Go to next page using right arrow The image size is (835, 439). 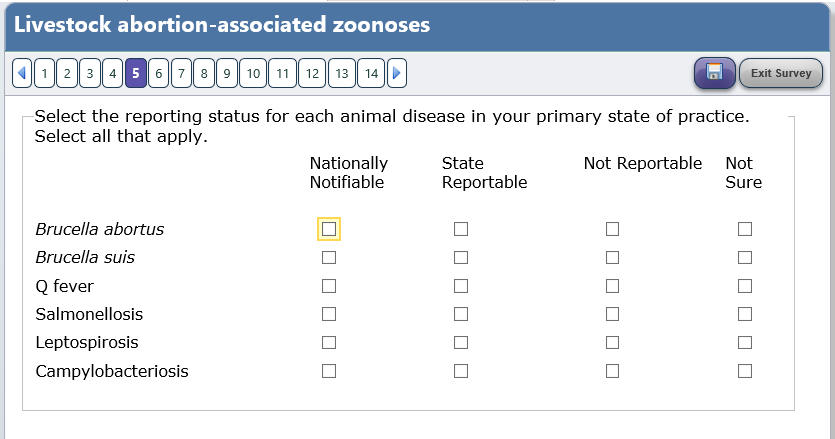coord(397,73)
